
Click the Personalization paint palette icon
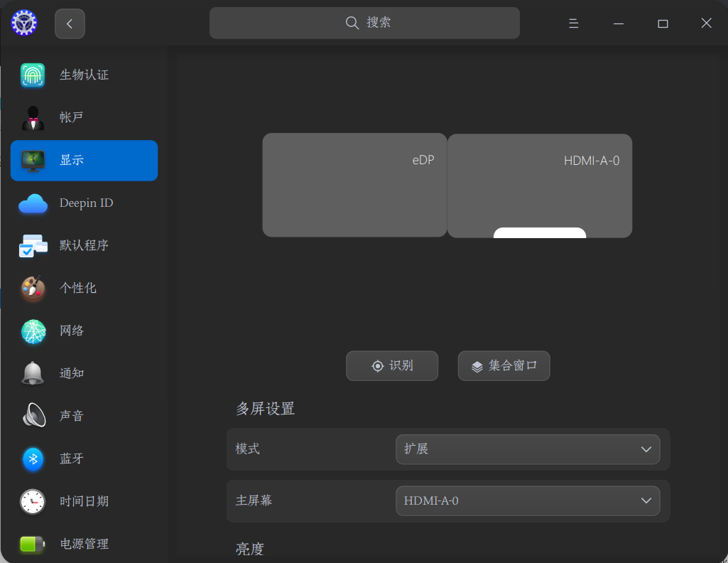(33, 288)
